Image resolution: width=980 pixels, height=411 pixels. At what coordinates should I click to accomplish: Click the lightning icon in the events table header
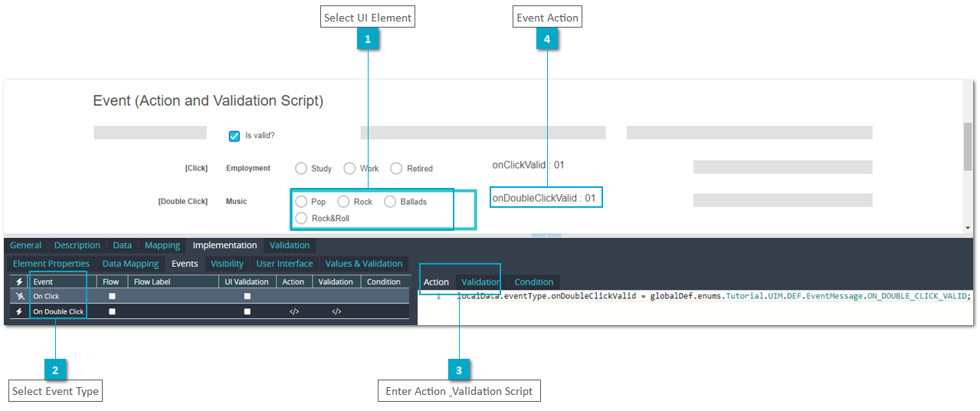point(20,281)
